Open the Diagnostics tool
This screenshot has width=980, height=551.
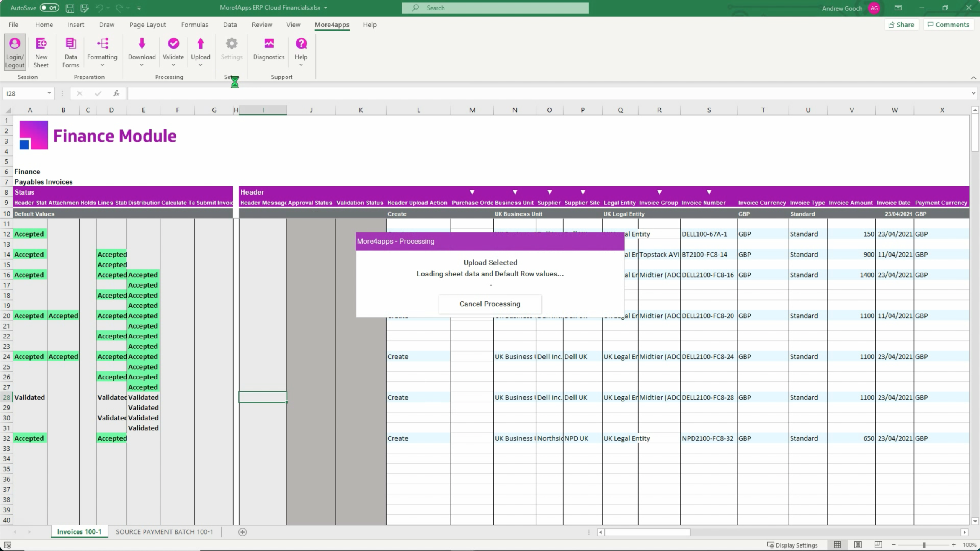pos(268,48)
